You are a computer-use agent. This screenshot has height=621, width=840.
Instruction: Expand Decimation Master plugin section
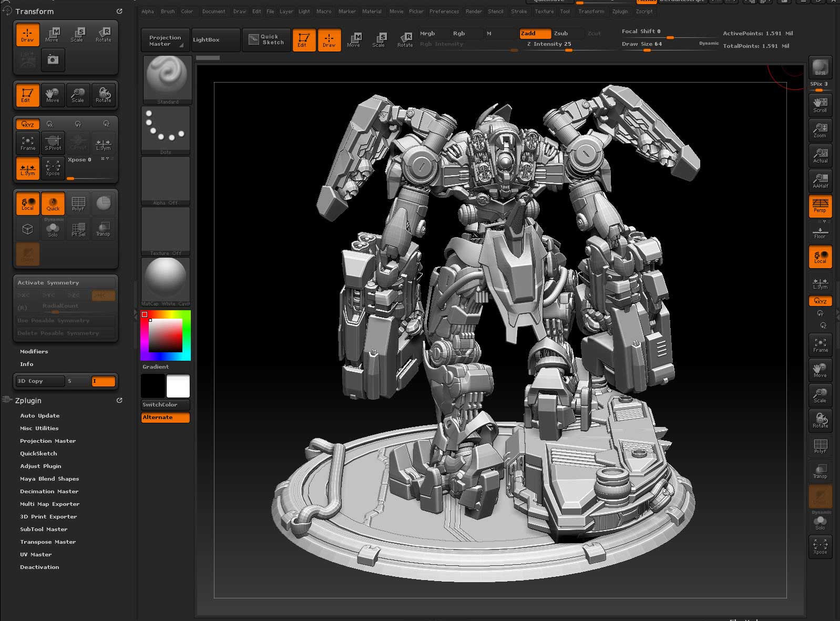pyautogui.click(x=49, y=491)
